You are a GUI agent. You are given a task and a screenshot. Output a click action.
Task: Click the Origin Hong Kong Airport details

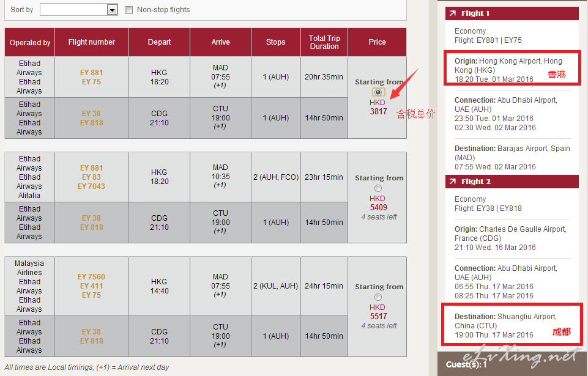click(508, 70)
